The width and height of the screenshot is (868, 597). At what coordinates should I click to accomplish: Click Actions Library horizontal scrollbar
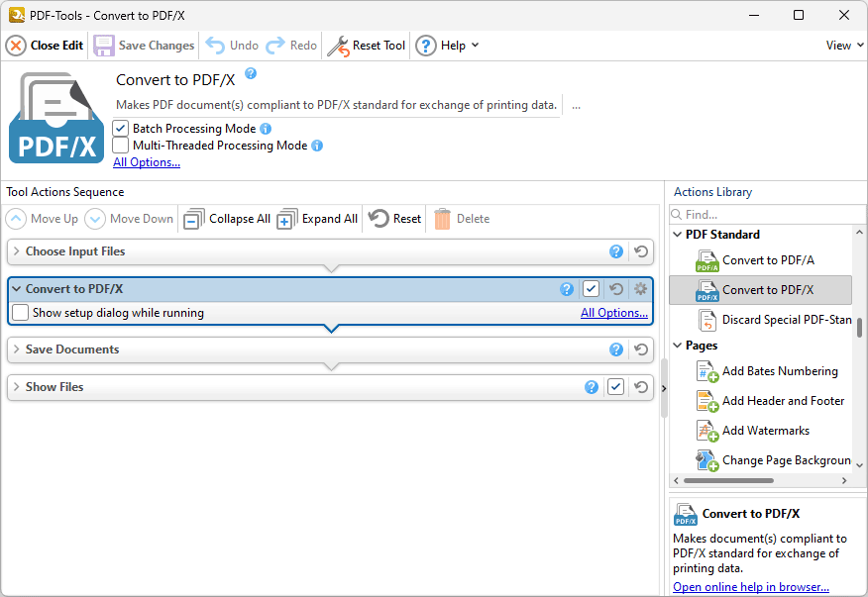tap(728, 480)
